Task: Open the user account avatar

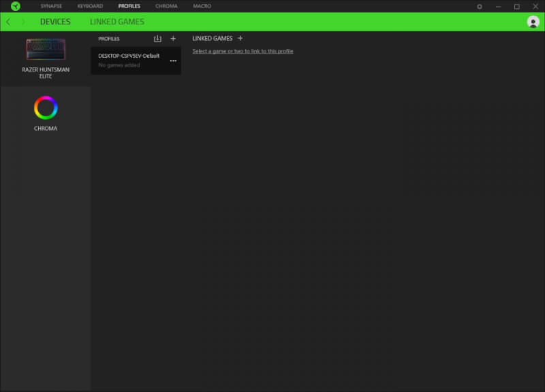Action: (x=533, y=22)
